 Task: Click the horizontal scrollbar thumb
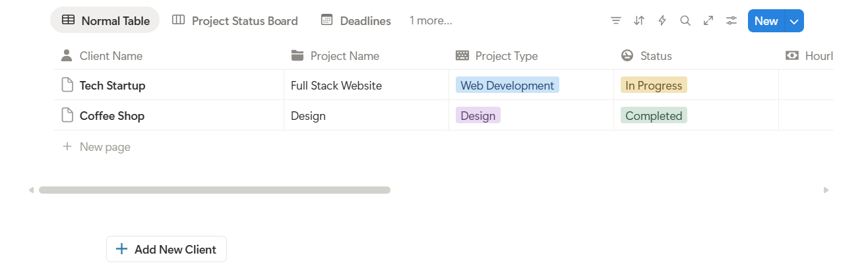pos(214,190)
